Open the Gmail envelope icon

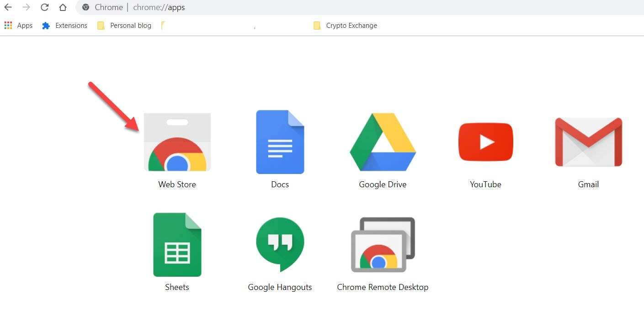click(x=588, y=142)
